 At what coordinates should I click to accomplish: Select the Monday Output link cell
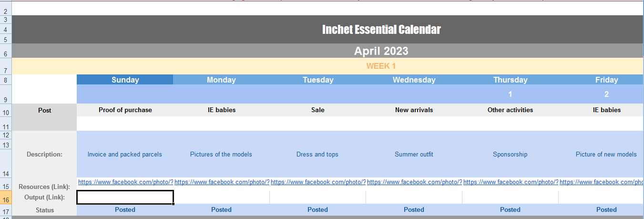222,197
